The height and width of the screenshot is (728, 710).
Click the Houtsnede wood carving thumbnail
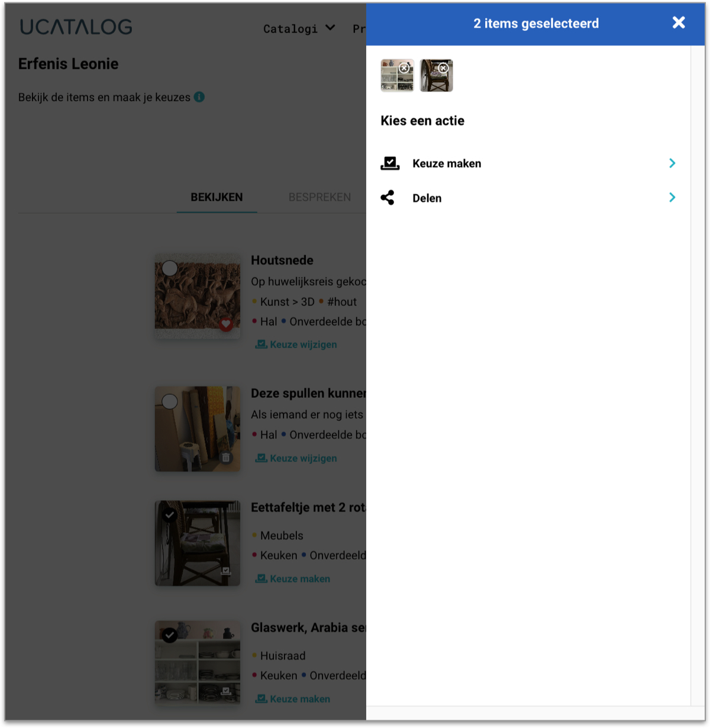click(x=198, y=296)
